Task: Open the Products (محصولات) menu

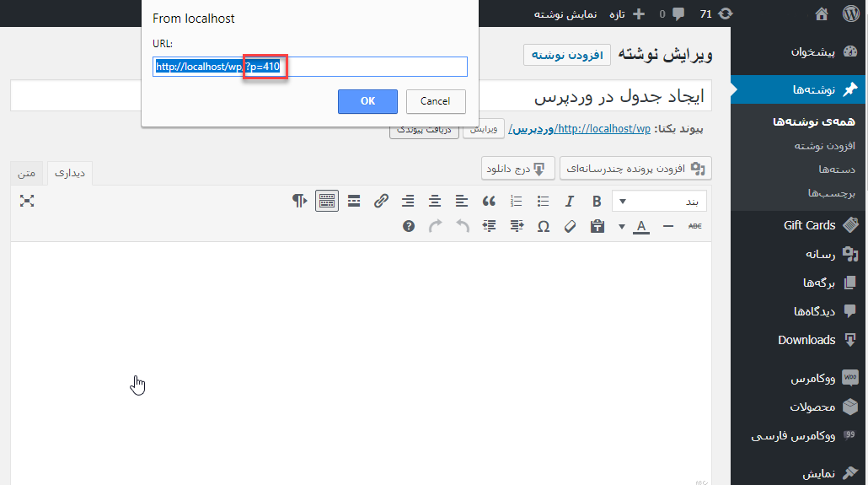Action: coord(800,407)
